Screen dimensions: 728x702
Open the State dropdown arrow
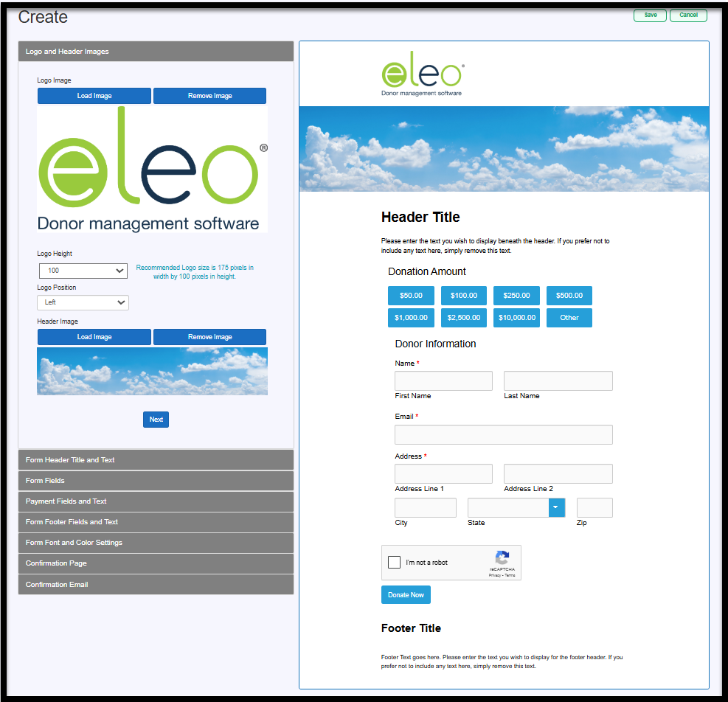click(557, 507)
